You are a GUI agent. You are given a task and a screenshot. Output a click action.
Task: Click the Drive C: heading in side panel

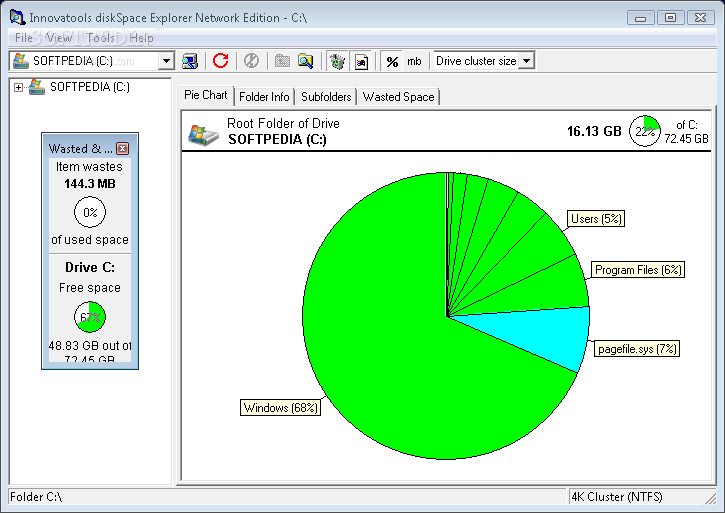pos(90,267)
